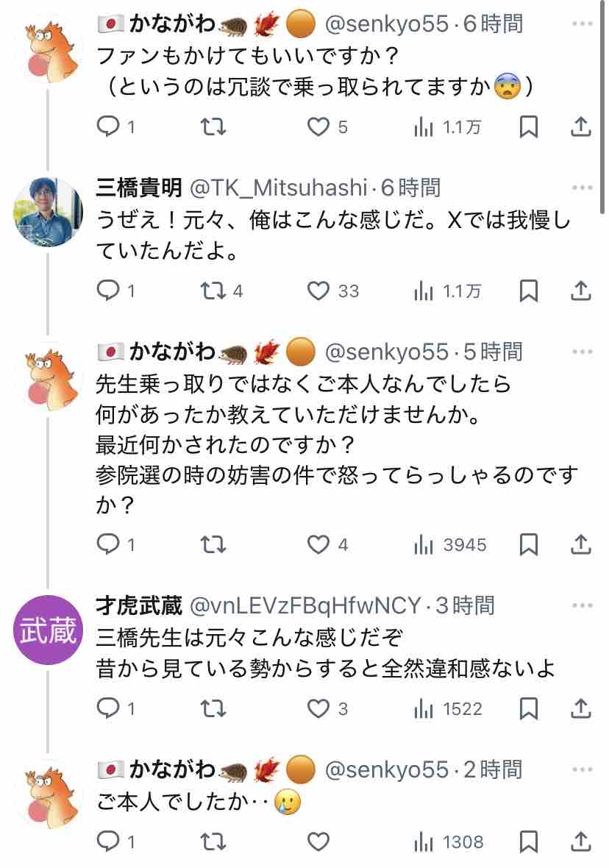Open the three-dot menu of first tweet
Viewport: 609px width, 868px height.
point(582,24)
